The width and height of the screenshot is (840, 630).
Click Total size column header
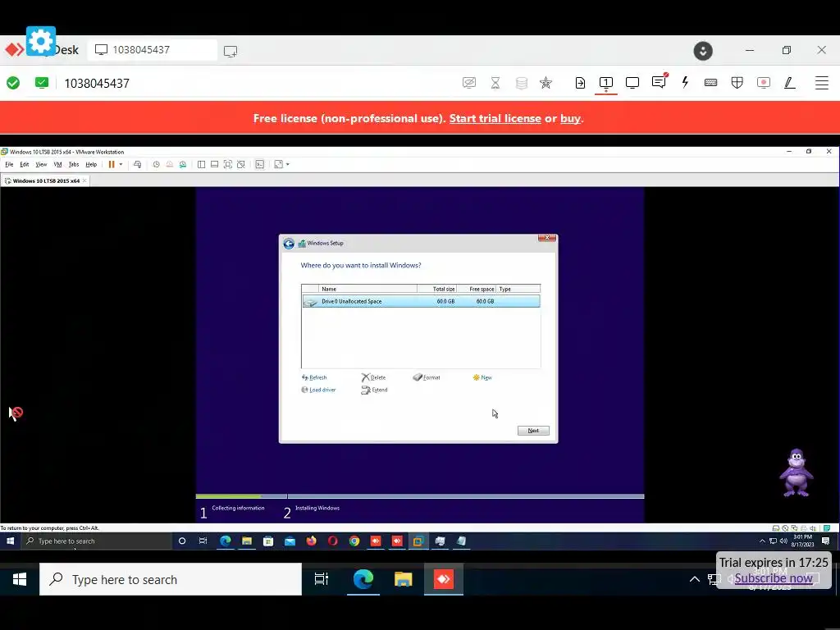[x=436, y=289]
